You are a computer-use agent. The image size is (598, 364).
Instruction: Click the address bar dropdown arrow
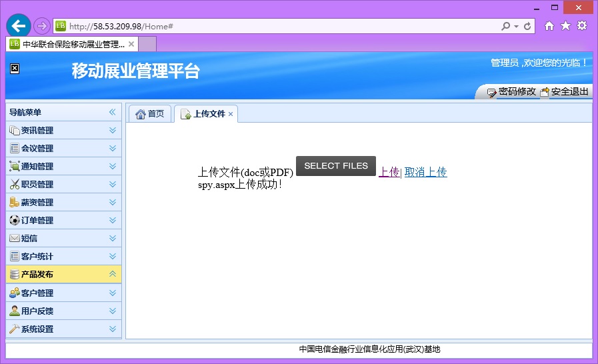(517, 26)
